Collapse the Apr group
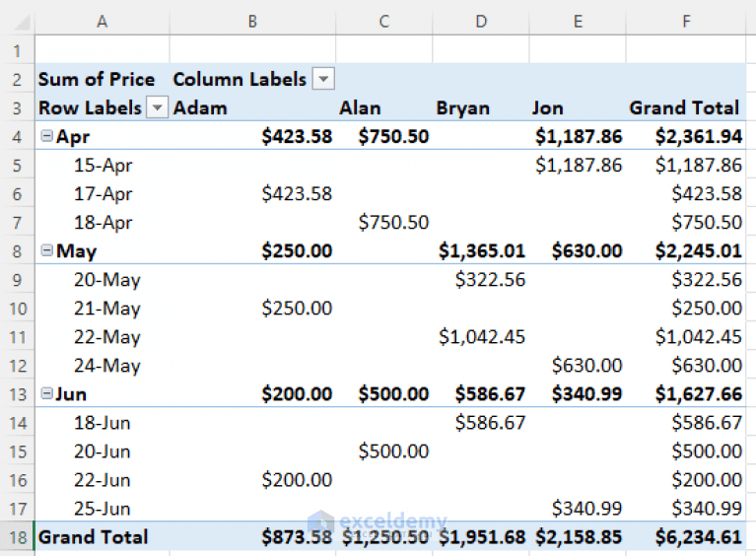Image resolution: width=756 pixels, height=556 pixels. coord(46,137)
